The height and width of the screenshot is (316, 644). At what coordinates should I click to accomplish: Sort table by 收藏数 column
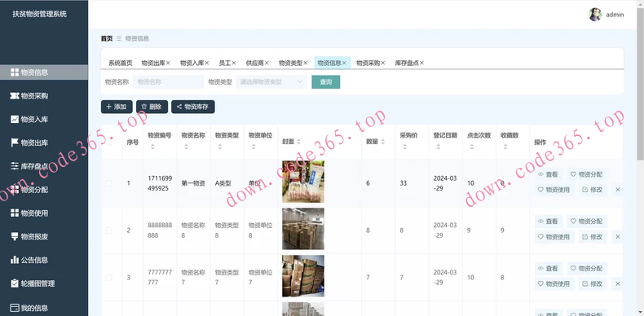[505, 147]
